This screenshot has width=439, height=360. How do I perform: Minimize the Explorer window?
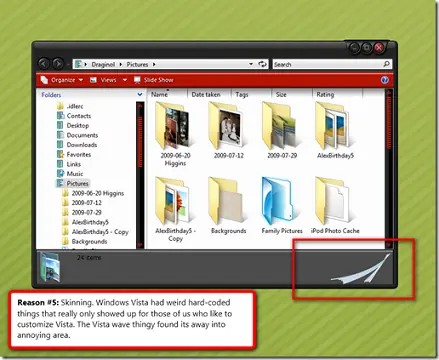pos(355,48)
